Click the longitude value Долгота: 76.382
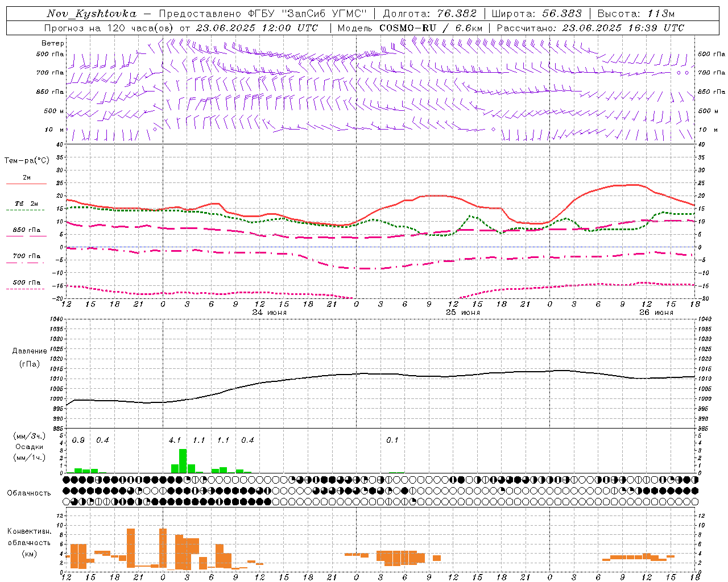The image size is (728, 582). (x=429, y=14)
